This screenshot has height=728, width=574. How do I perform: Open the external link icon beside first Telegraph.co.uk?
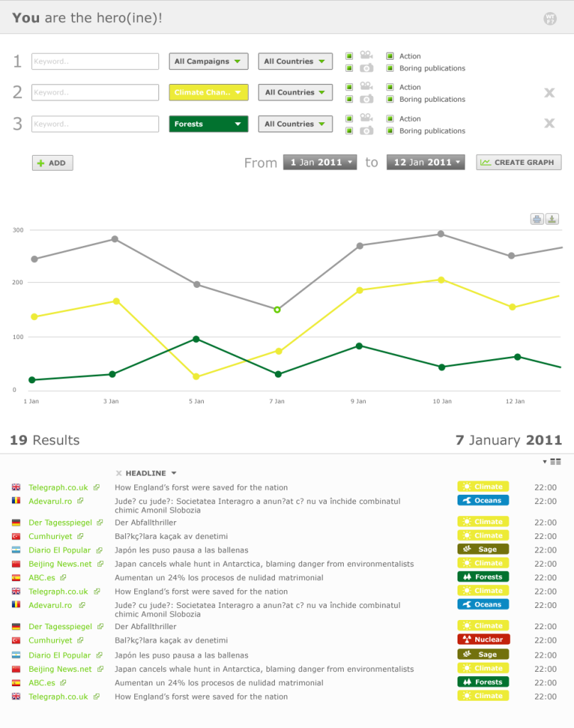(97, 487)
